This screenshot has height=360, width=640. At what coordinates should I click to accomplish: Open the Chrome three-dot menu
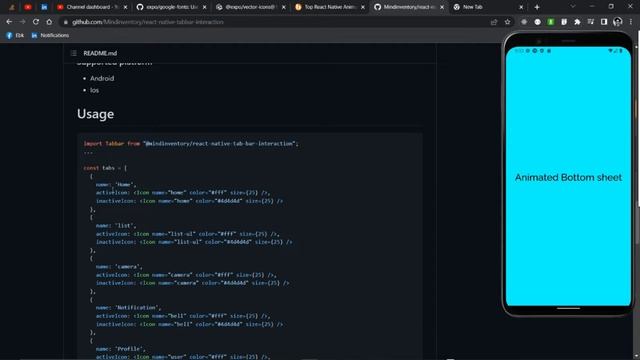click(x=631, y=22)
